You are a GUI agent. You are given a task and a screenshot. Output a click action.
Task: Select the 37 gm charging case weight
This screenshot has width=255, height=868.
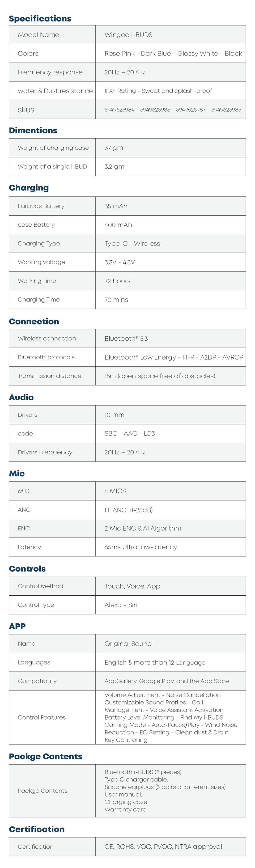114,148
